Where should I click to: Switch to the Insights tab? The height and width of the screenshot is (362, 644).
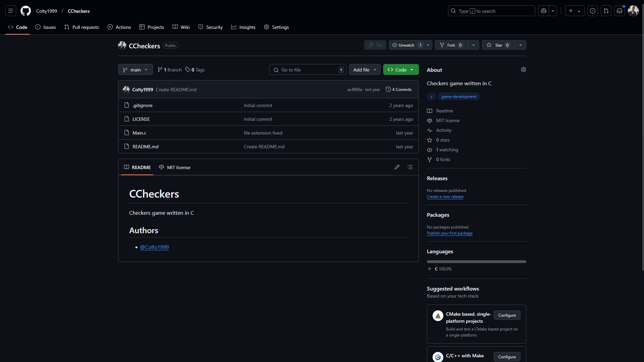(243, 27)
